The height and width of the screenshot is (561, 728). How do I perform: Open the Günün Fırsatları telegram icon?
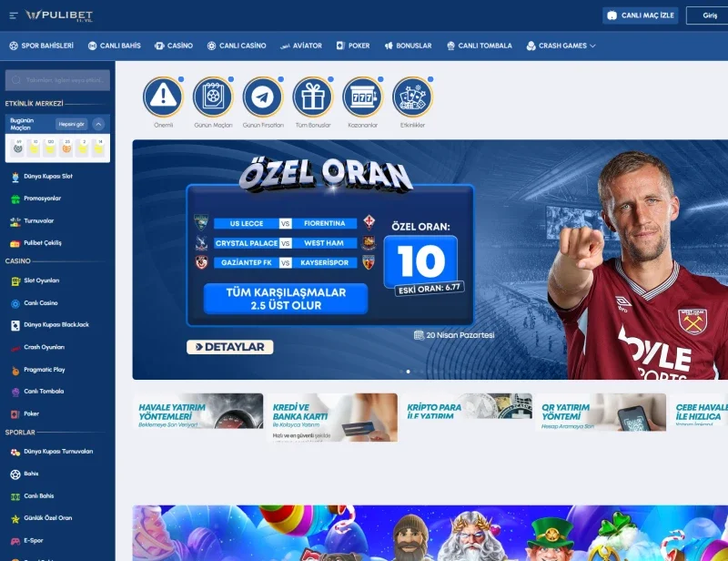(x=263, y=97)
